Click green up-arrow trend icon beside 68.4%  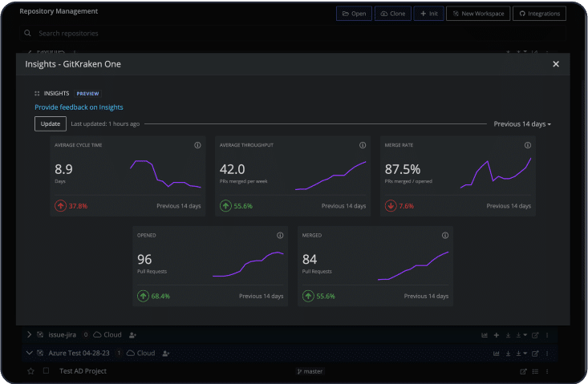coord(143,296)
